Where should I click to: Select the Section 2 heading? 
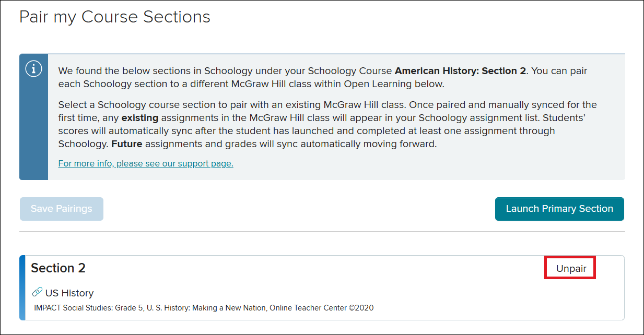[x=58, y=268]
